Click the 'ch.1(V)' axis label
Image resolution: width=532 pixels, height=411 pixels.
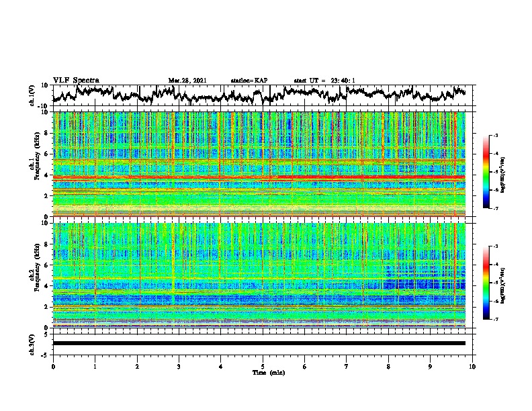coord(32,95)
